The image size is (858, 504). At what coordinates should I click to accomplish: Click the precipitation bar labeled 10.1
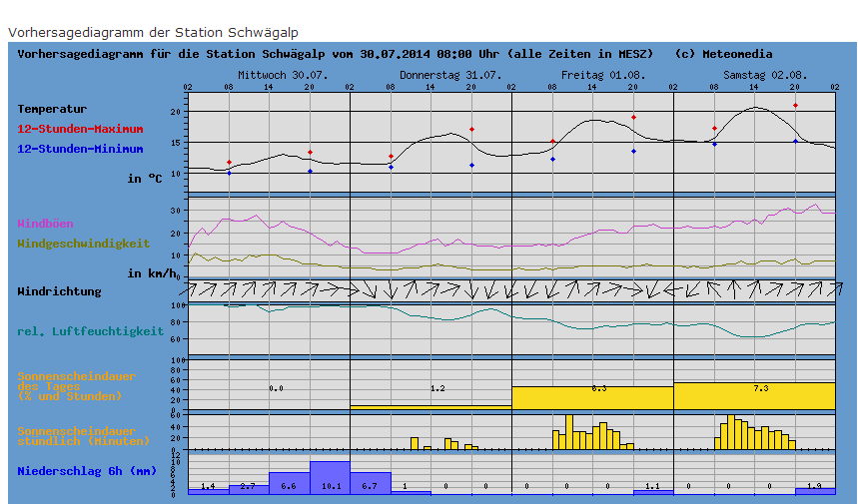[x=330, y=478]
